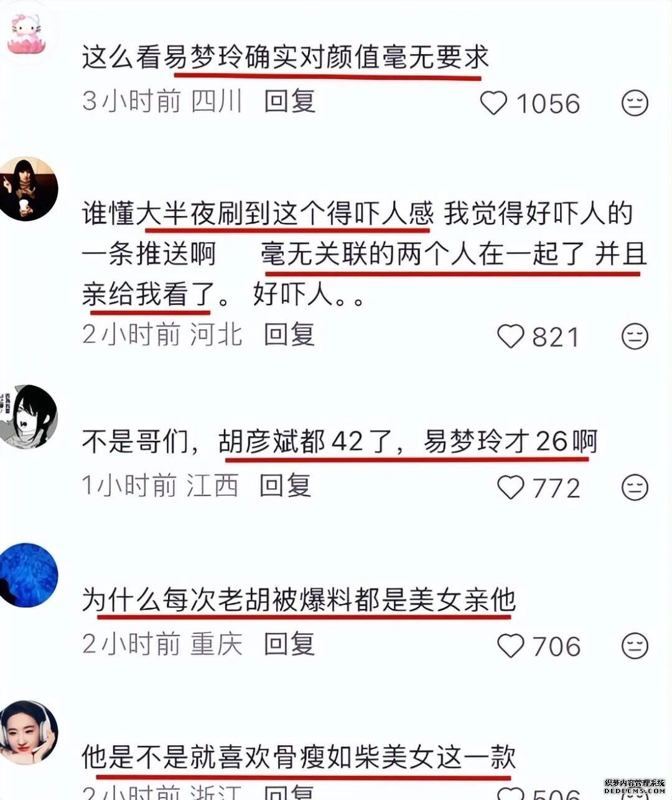Select the comment text about 胡彦斌都42了
This screenshot has width=672, height=800.
point(340,442)
